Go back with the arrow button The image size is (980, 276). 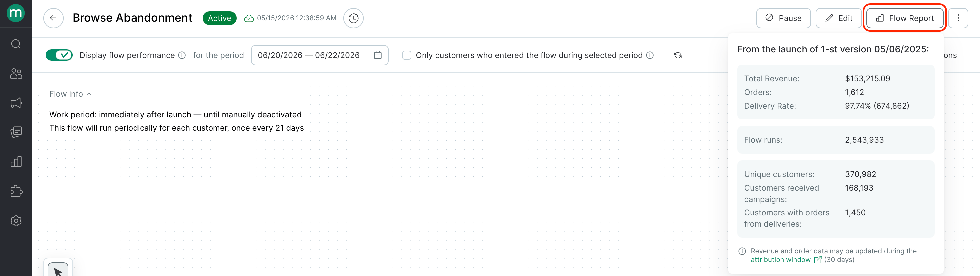click(x=53, y=18)
